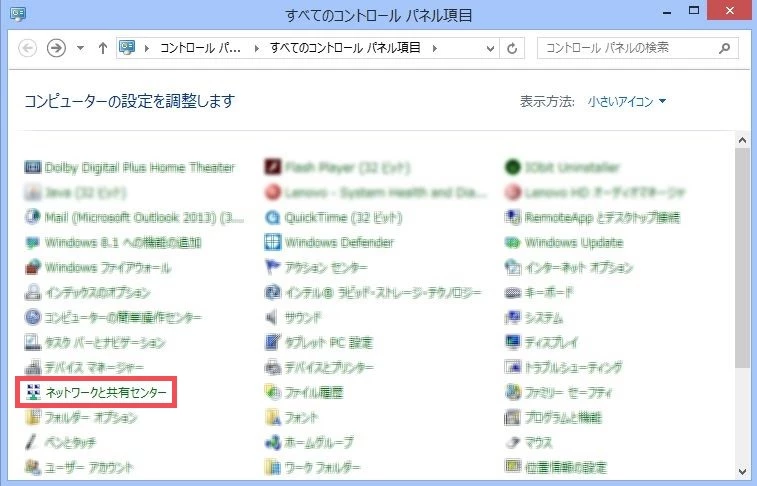Click the システム computer icon
The width and height of the screenshot is (757, 486).
[512, 317]
